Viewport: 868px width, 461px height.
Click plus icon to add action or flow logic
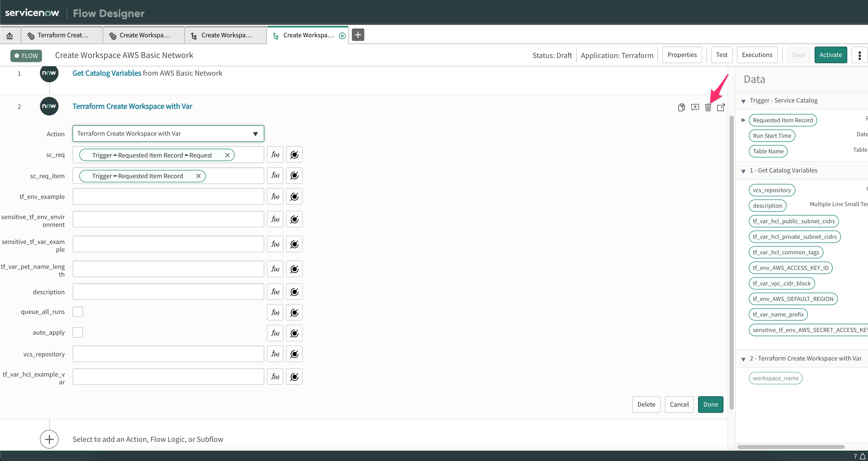49,439
